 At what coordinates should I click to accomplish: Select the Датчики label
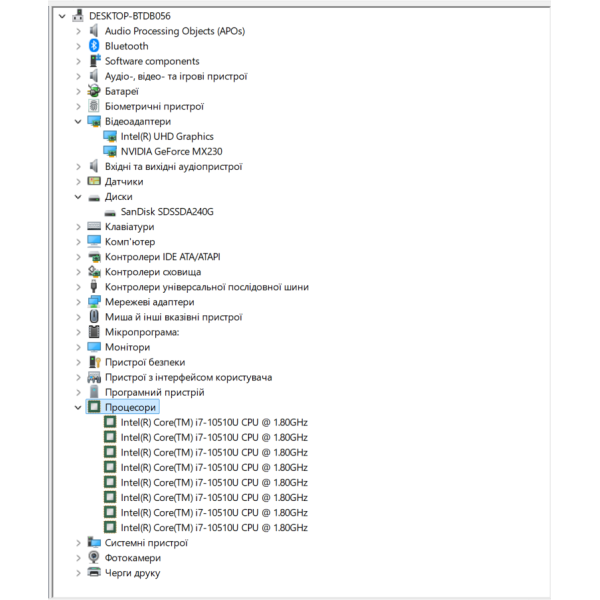coord(124,181)
